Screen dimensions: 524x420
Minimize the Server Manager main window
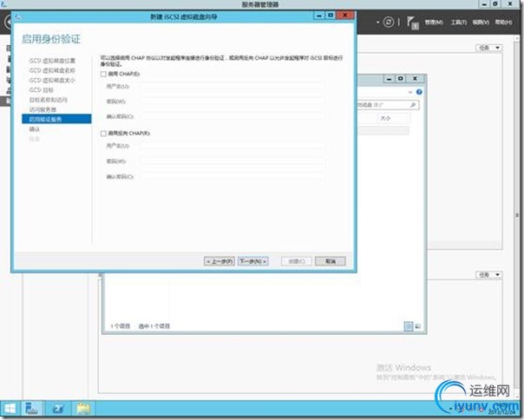point(484,4)
